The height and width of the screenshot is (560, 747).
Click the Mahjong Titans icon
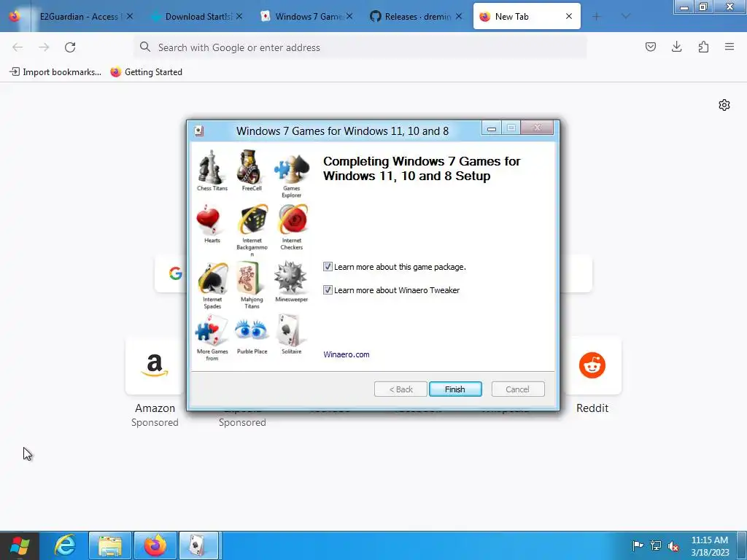coord(249,279)
